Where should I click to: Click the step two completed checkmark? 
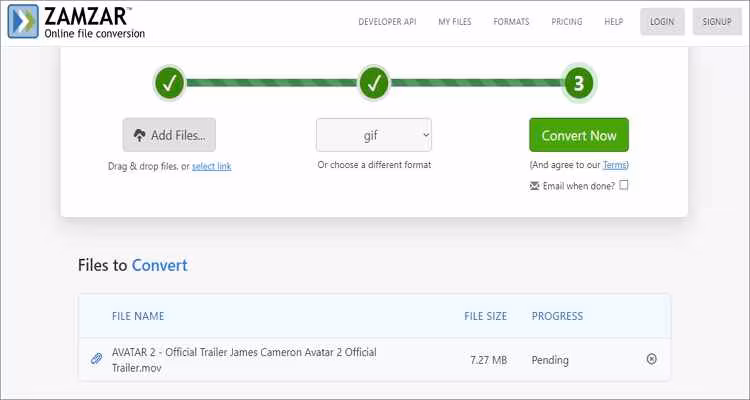(x=374, y=83)
